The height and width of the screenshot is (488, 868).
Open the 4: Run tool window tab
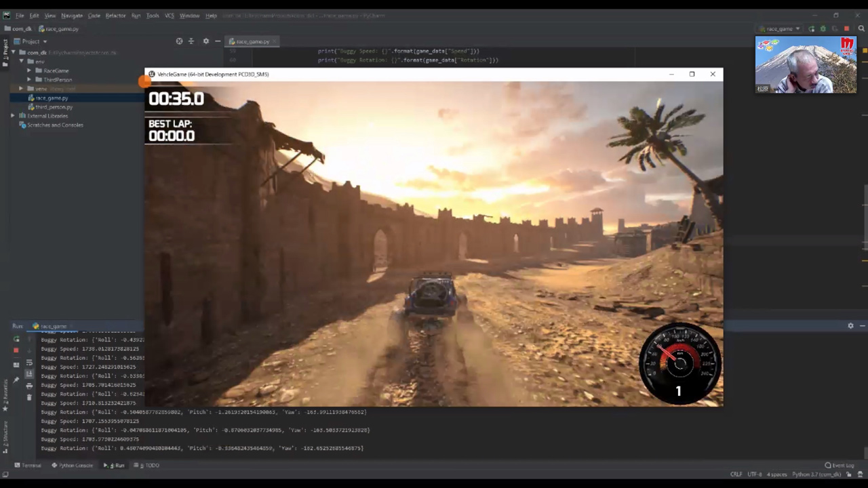pyautogui.click(x=114, y=466)
